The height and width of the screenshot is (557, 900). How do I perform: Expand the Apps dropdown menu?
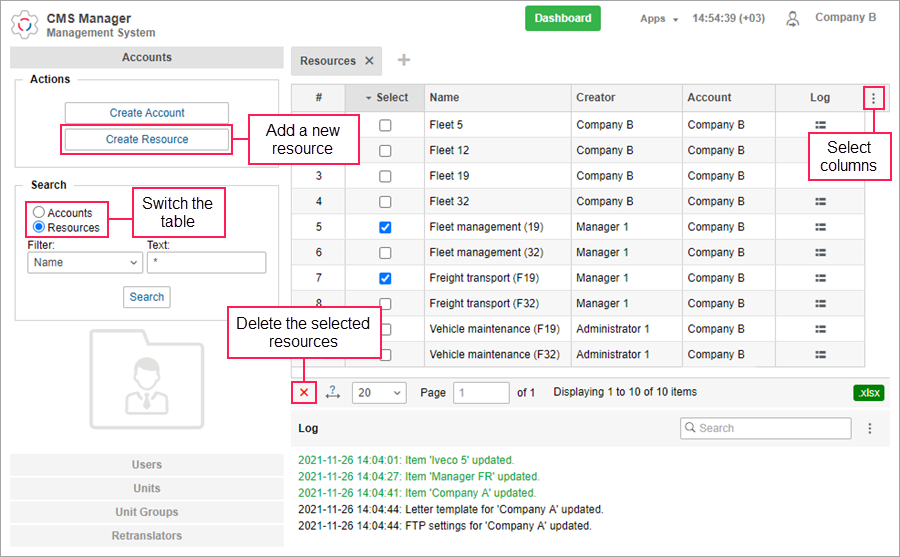pyautogui.click(x=659, y=19)
